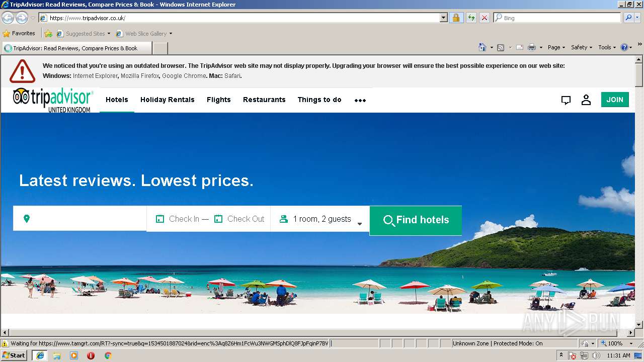Click the Find hotels button

pyautogui.click(x=416, y=220)
